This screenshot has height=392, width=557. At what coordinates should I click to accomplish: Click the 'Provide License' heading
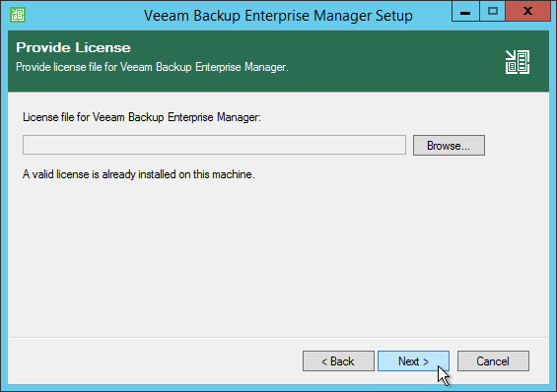[x=73, y=47]
